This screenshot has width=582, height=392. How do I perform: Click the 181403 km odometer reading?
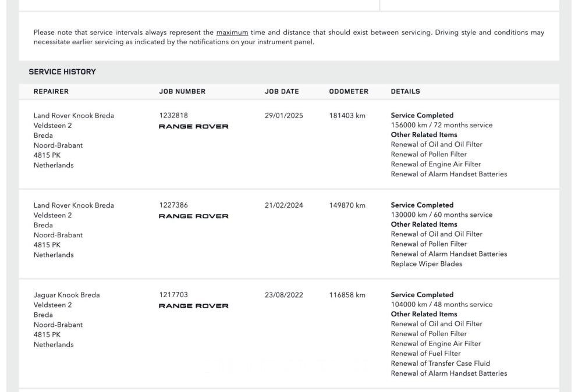pyautogui.click(x=347, y=116)
